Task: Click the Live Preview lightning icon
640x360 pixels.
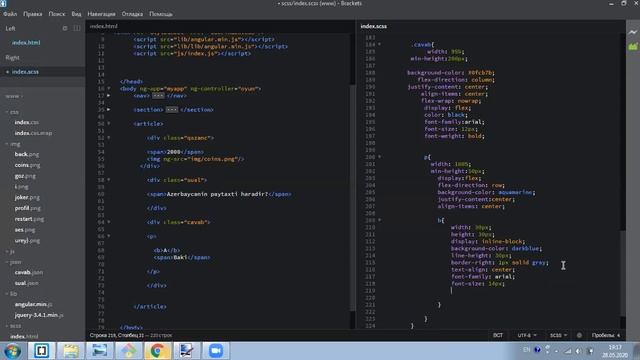Action: [633, 32]
